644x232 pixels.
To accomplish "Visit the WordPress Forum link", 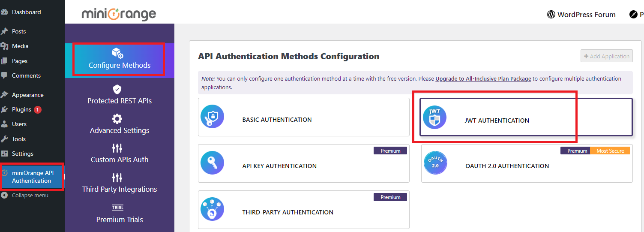I will [x=581, y=15].
